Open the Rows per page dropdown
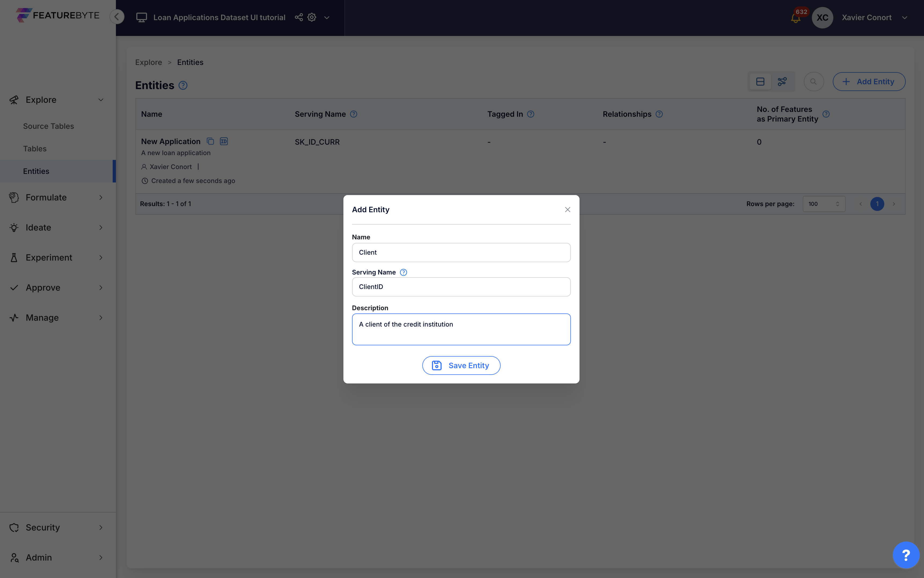Screen dimensions: 924x578 point(824,204)
